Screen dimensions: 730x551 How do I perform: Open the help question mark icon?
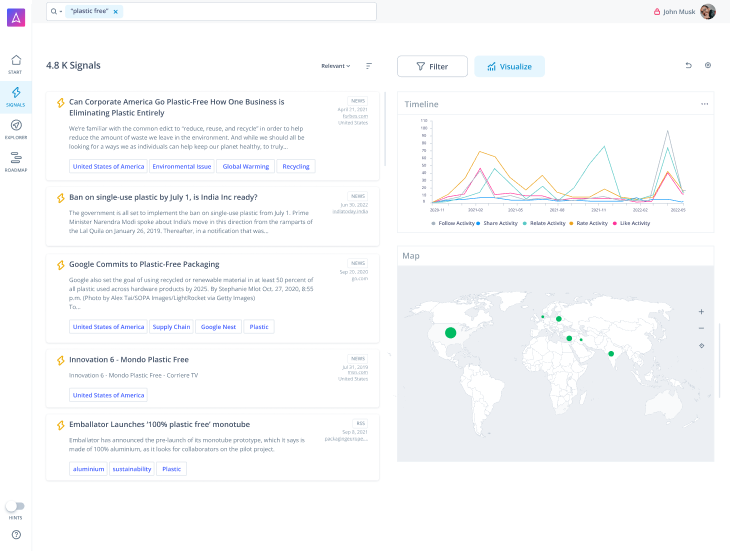16,535
